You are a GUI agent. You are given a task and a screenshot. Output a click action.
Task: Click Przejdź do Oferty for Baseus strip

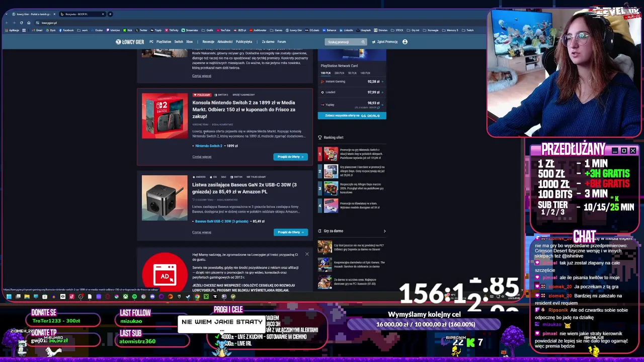pos(290,232)
